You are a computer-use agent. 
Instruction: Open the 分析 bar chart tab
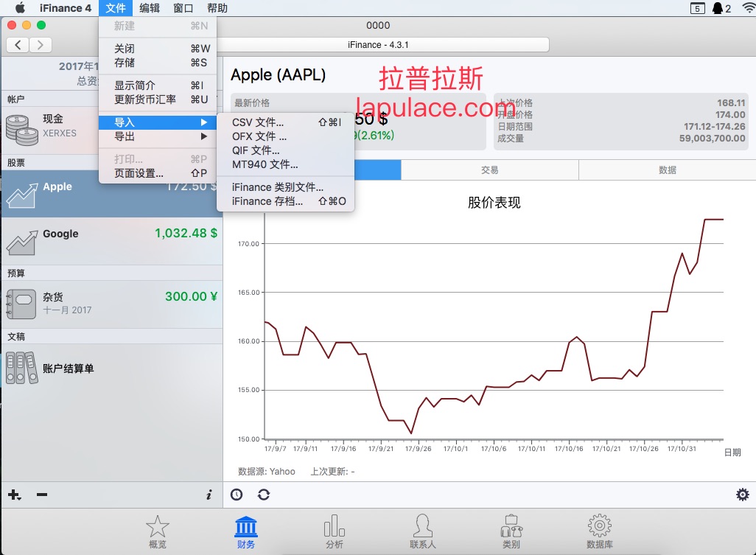[334, 532]
